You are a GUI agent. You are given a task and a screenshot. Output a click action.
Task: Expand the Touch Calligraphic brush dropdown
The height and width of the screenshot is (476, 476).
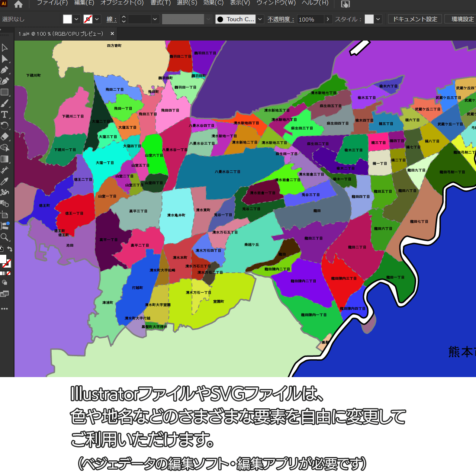point(260,19)
